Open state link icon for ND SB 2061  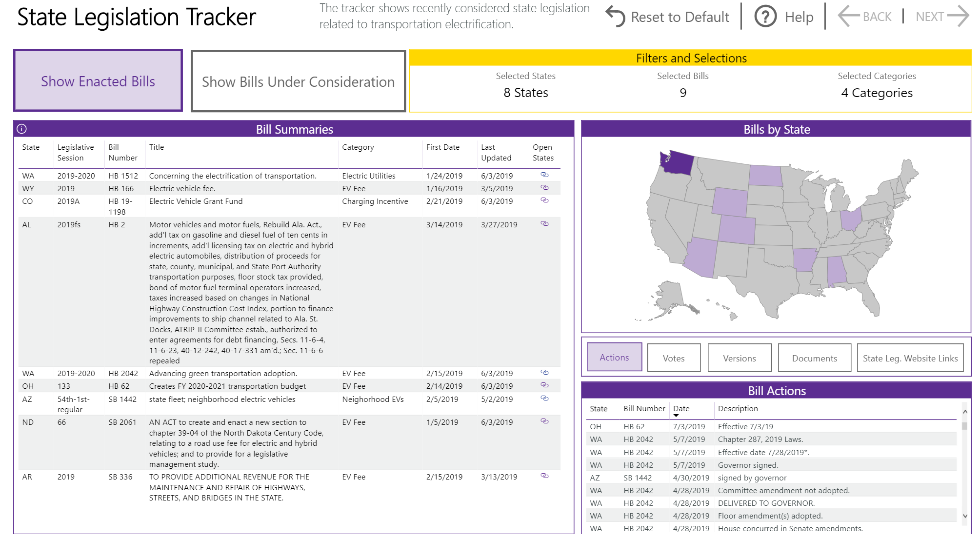click(x=544, y=421)
